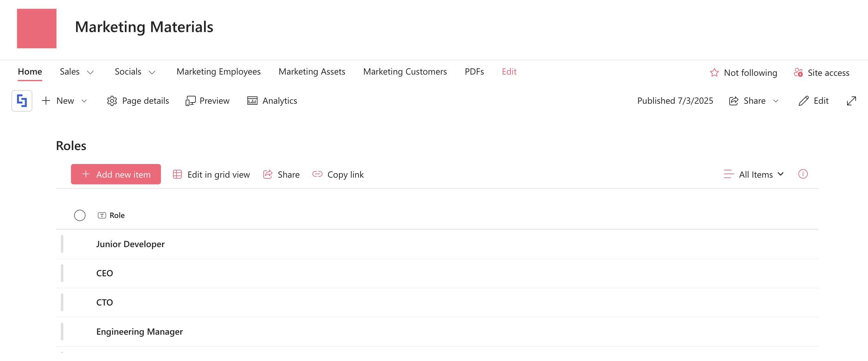
Task: Click the Edit navigation link
Action: [509, 72]
